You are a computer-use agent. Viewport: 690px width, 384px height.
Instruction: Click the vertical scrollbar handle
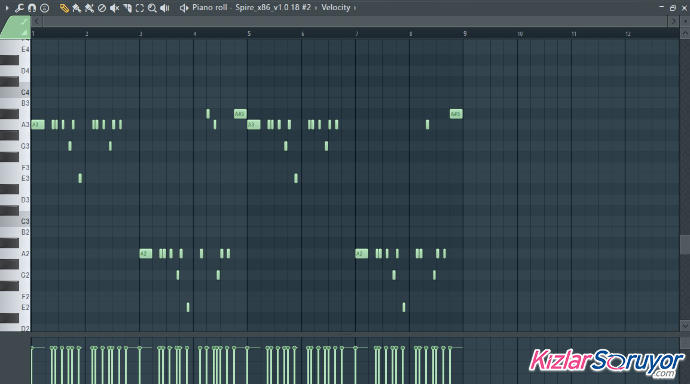(x=685, y=245)
